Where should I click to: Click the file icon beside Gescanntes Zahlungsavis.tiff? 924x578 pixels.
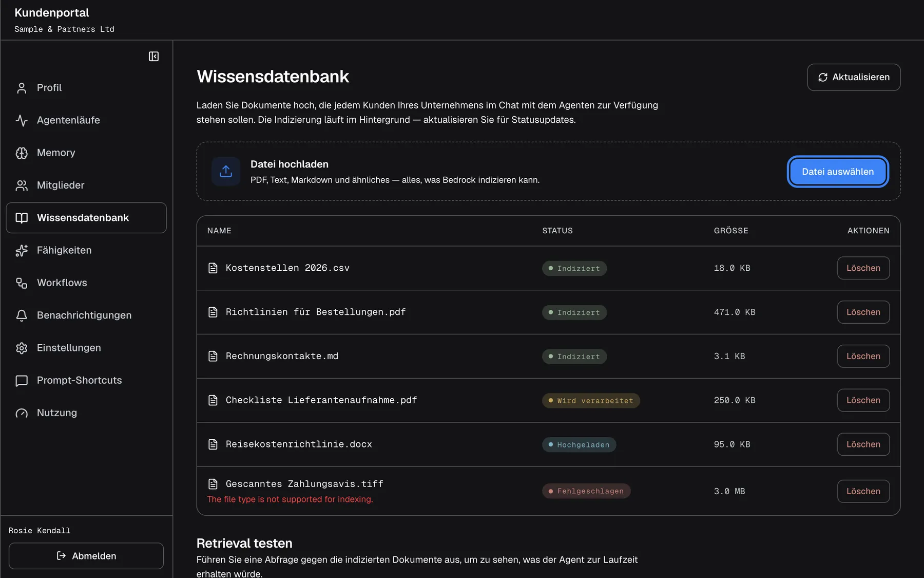[x=213, y=484]
